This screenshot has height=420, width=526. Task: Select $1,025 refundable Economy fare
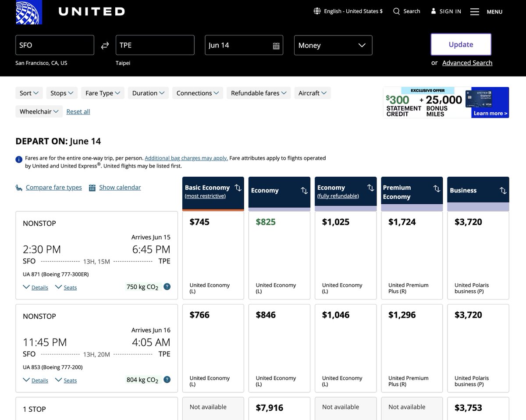(345, 255)
